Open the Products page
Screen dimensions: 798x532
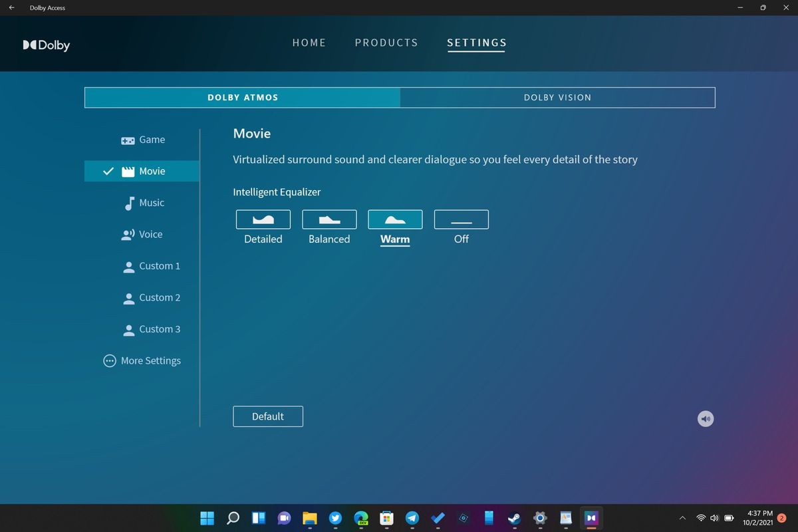tap(386, 43)
